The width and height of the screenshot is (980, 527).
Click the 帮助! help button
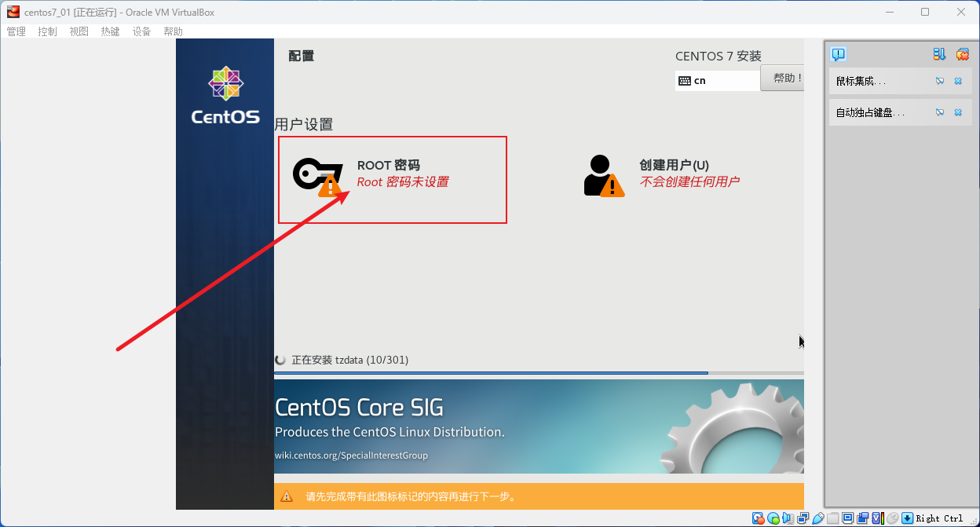tap(784, 78)
